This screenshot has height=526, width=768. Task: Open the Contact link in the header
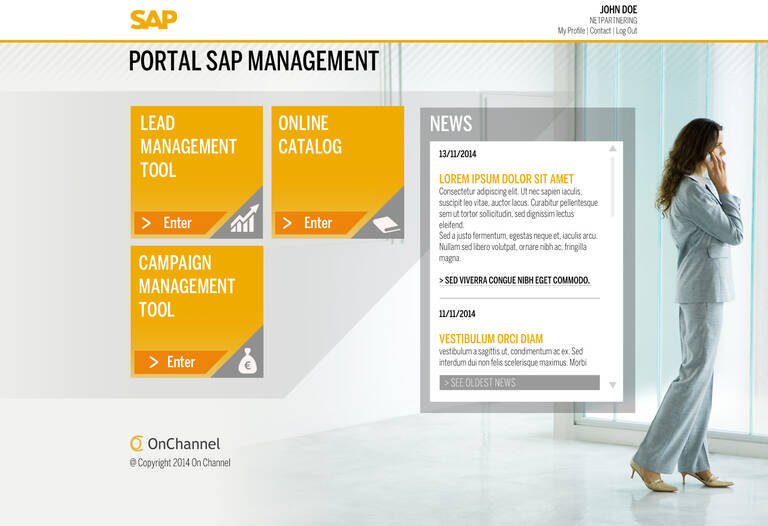point(600,30)
